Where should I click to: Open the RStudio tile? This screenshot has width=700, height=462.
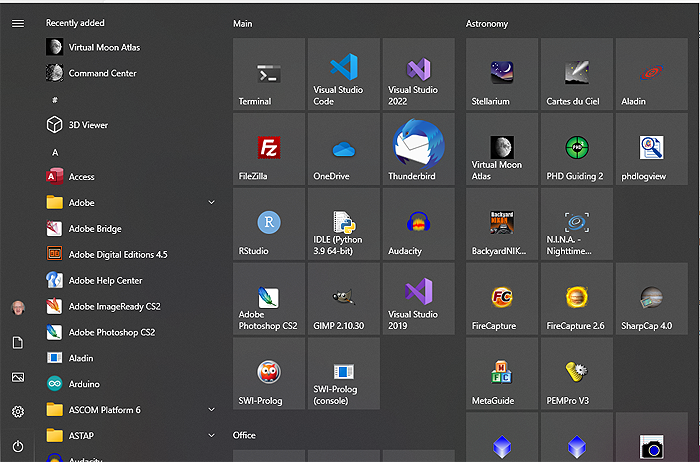click(x=269, y=224)
